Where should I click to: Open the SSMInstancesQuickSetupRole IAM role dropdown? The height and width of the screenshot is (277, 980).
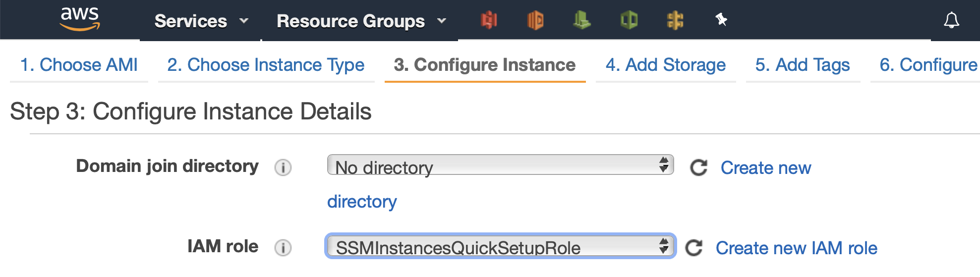point(500,246)
